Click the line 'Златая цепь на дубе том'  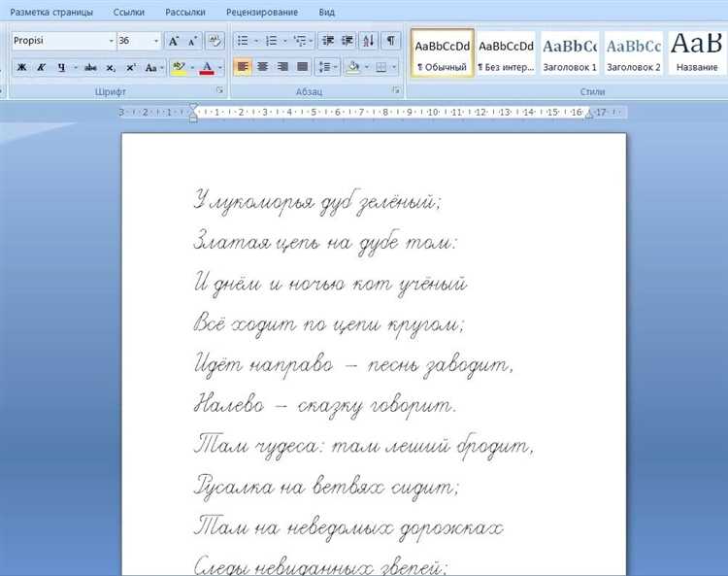(325, 243)
